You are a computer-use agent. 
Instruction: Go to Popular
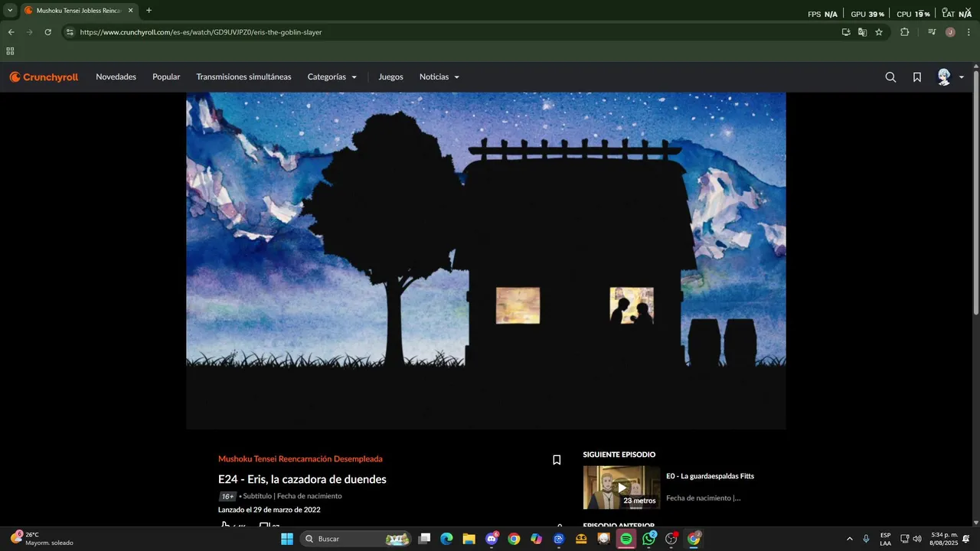[166, 77]
